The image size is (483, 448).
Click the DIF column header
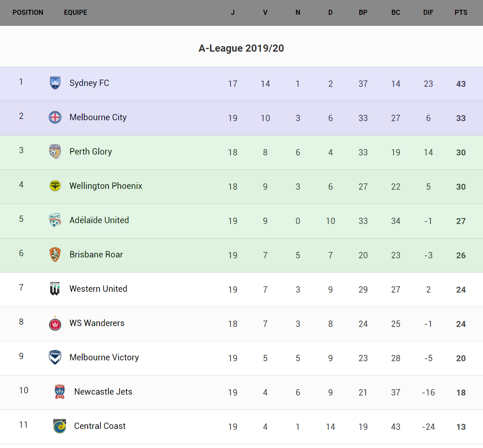click(x=428, y=12)
